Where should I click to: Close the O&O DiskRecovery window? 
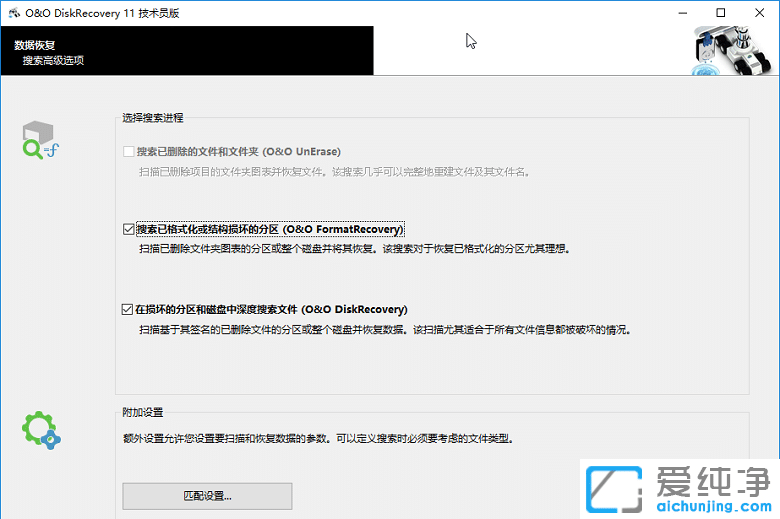pos(759,13)
